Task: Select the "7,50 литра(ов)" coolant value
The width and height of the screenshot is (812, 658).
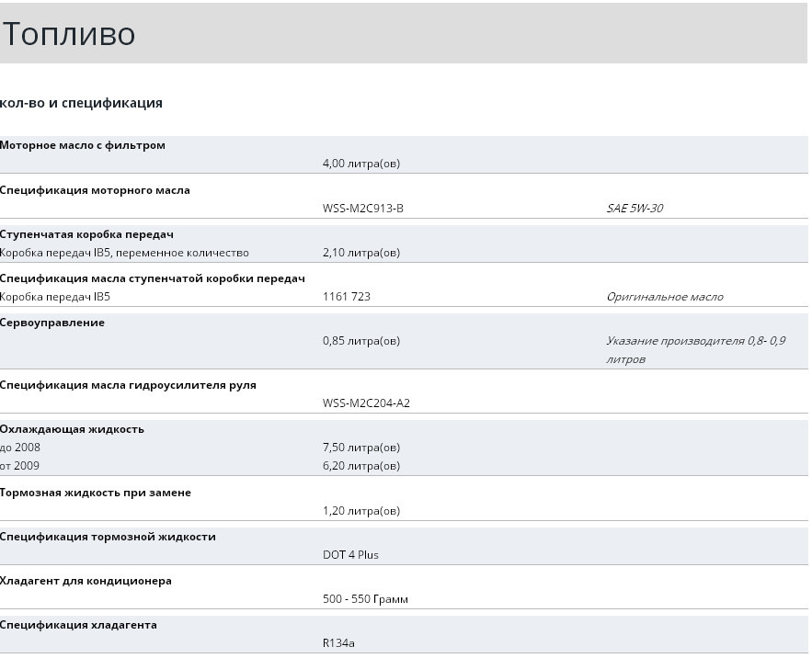Action: 361,448
